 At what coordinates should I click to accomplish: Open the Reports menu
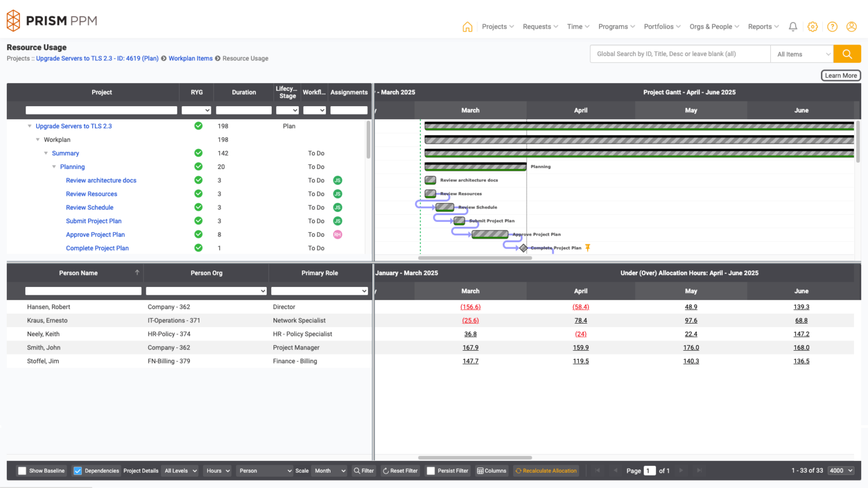pos(763,27)
